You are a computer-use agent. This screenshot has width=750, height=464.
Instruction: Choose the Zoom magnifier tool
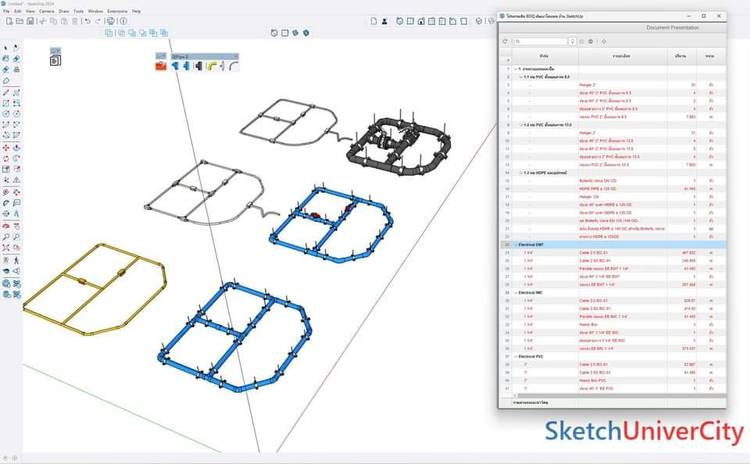point(6,237)
